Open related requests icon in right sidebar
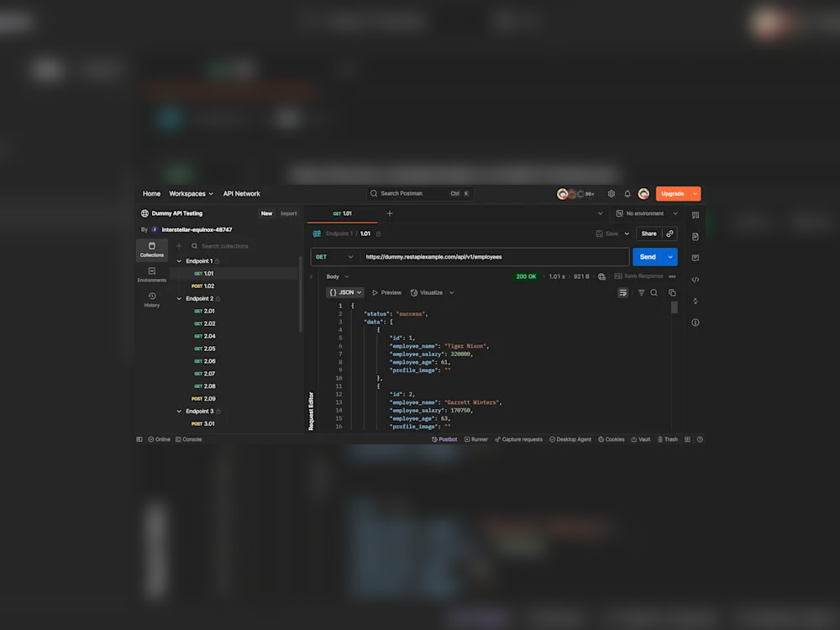Viewport: 840px width, 630px height. tap(696, 301)
